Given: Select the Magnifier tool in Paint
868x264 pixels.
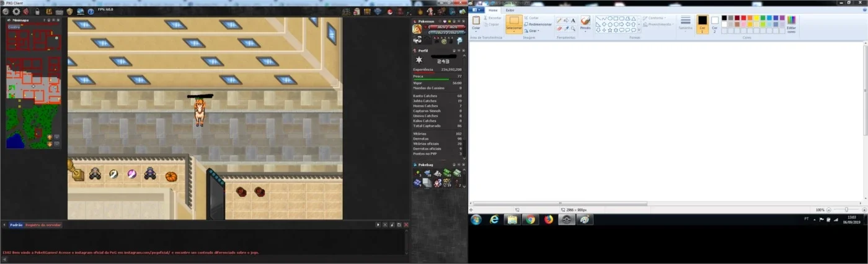Looking at the screenshot, I should pyautogui.click(x=573, y=28).
